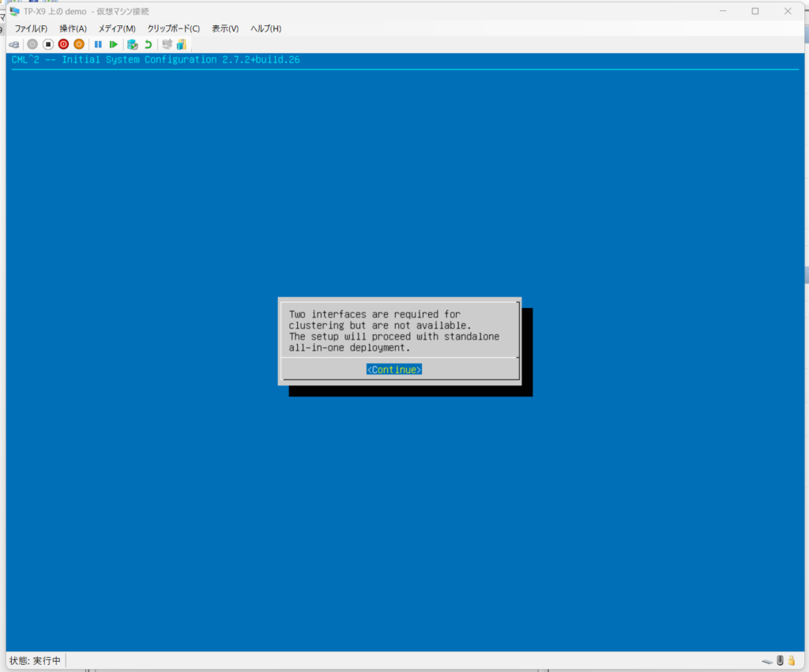Viewport: 809px width, 672px height.
Task: Click the green Reset play icon
Action: (x=114, y=44)
